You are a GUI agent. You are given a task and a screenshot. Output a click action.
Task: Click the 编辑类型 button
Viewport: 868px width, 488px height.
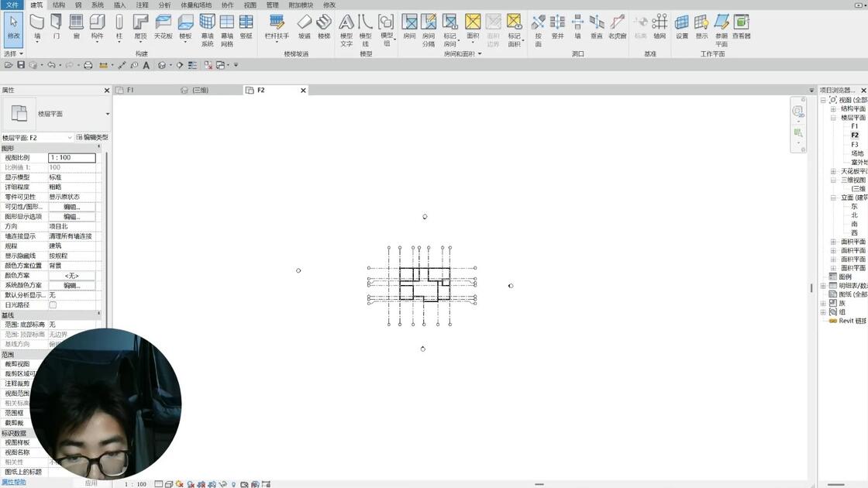coord(92,137)
